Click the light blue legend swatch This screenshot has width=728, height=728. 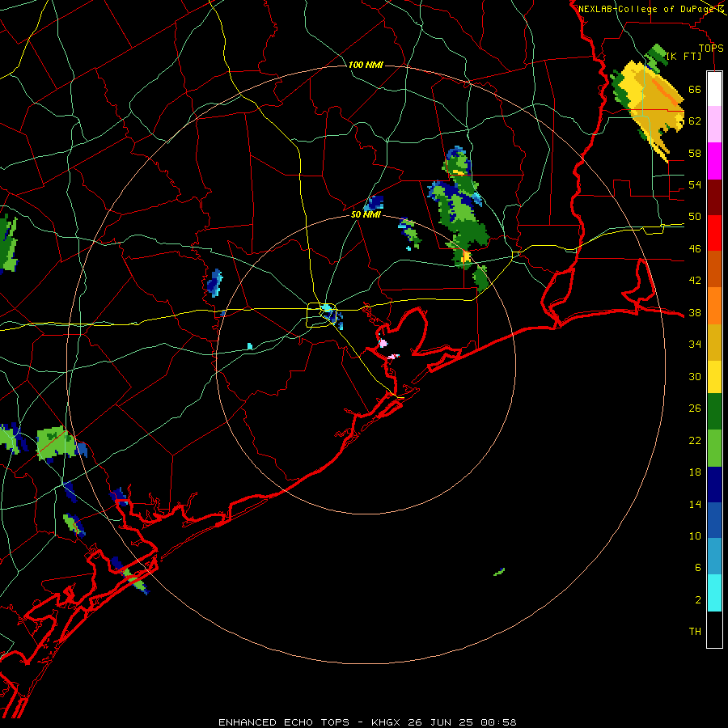[x=714, y=557]
